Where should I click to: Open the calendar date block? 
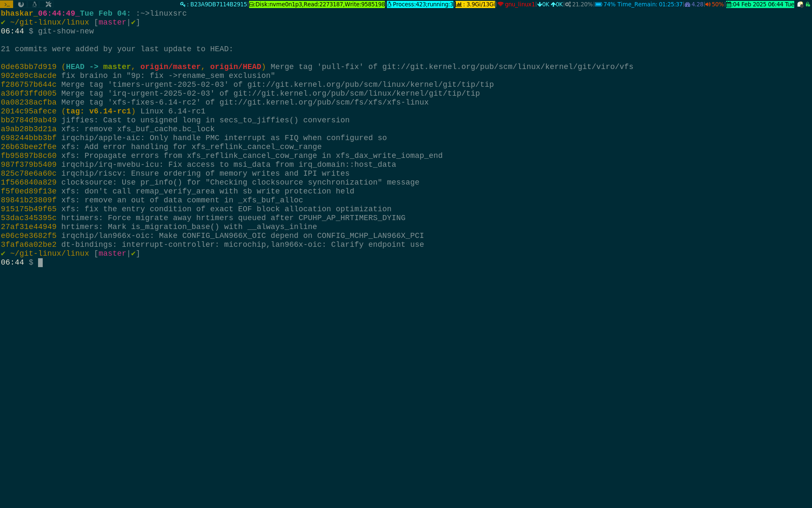tap(760, 4)
